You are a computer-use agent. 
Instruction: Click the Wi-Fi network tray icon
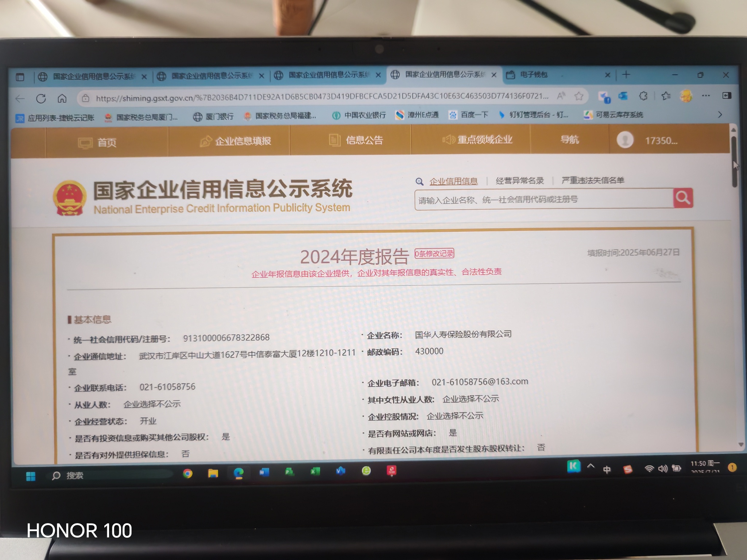(649, 468)
